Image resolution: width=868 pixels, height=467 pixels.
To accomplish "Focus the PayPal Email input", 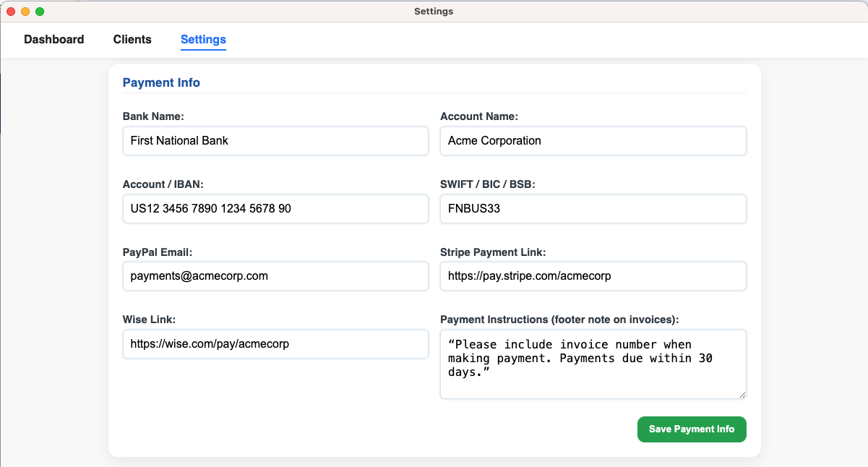I will (x=275, y=276).
